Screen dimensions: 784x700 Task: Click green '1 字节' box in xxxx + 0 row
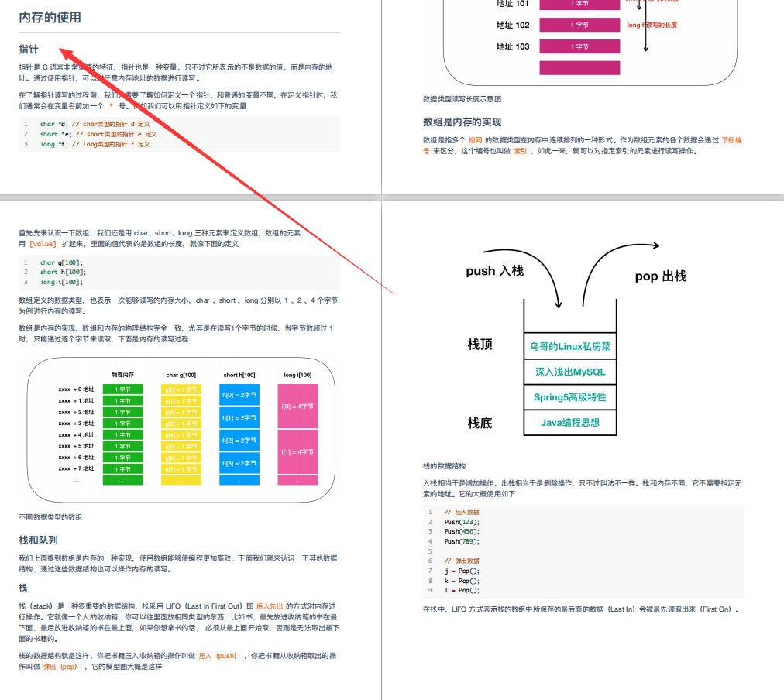pyautogui.click(x=122, y=389)
